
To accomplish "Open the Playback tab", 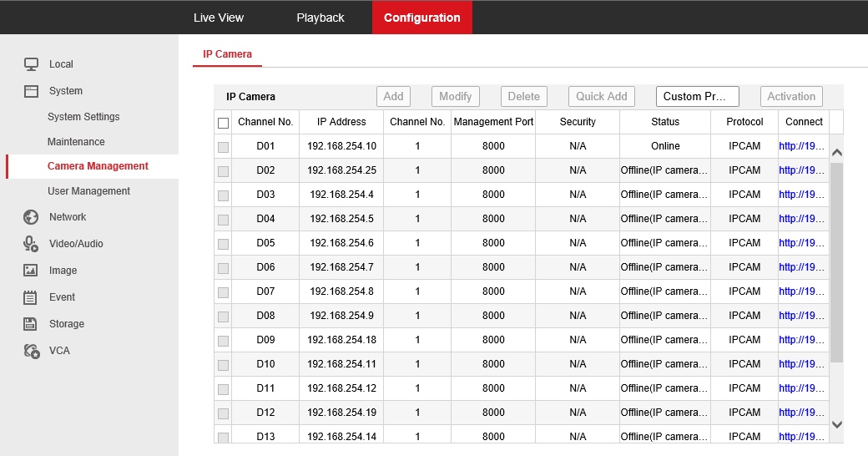I will coord(320,18).
